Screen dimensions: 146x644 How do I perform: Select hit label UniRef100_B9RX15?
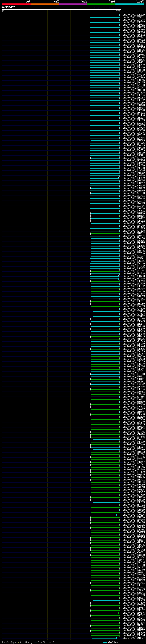[x=134, y=620]
